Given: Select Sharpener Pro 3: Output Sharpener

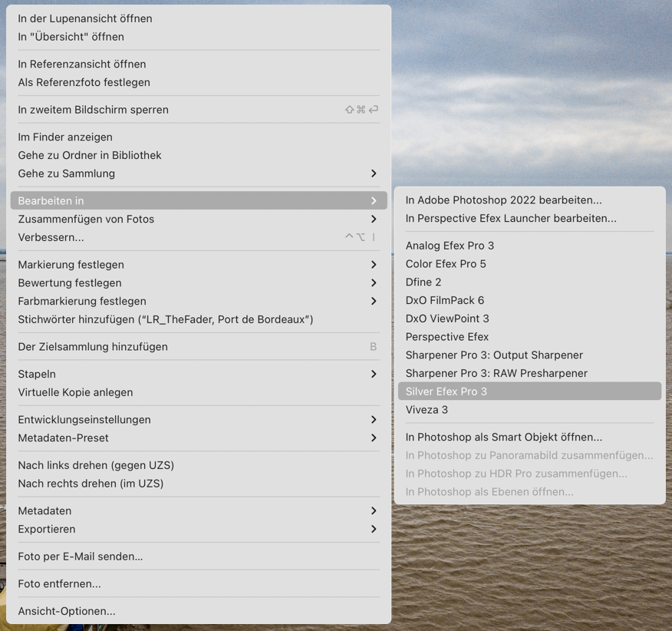Looking at the screenshot, I should 530,355.
